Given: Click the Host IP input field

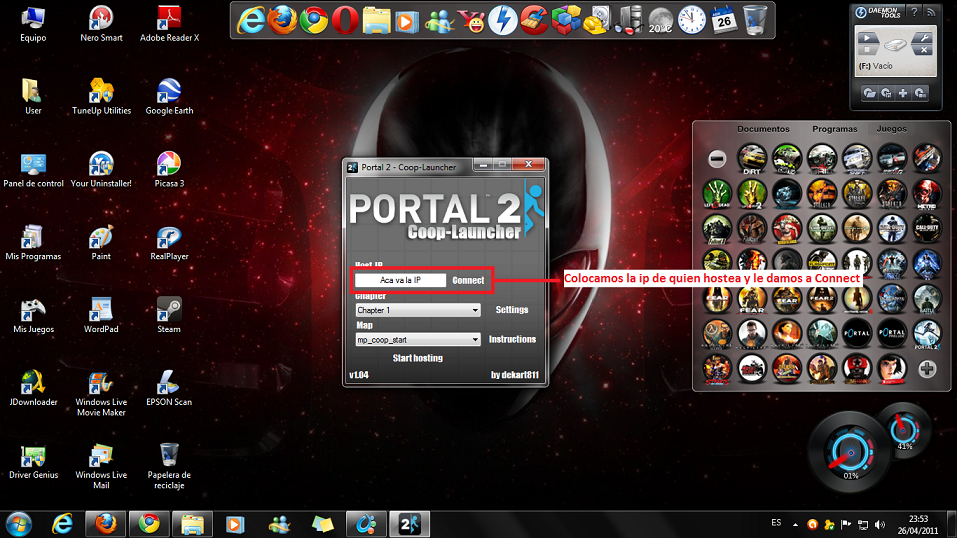Looking at the screenshot, I should 400,280.
